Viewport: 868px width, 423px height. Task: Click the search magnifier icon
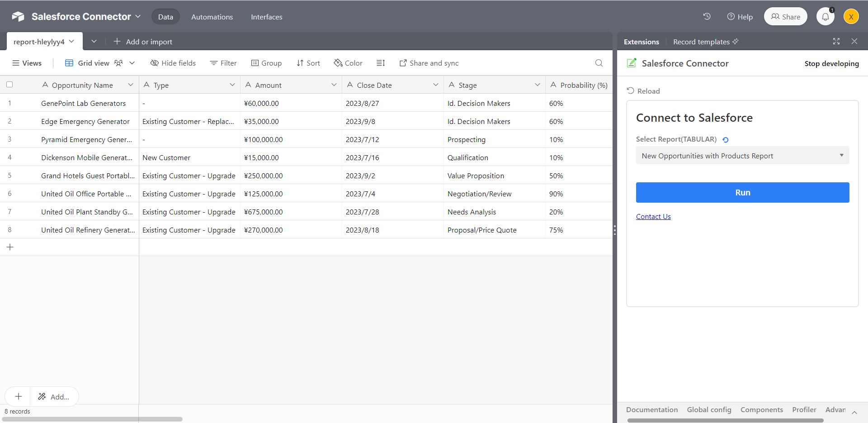(x=599, y=63)
